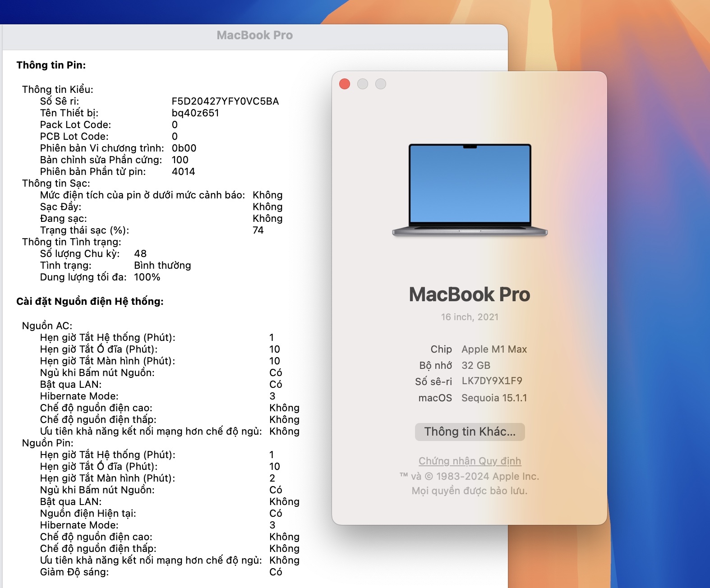Click the "16 inch, 2021" model text

point(470,317)
